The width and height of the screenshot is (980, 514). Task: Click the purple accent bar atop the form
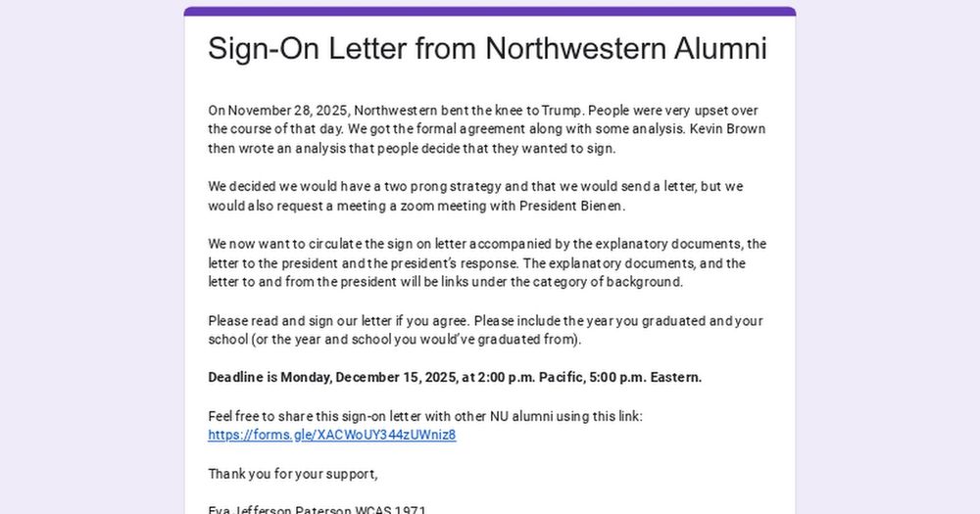point(489,12)
